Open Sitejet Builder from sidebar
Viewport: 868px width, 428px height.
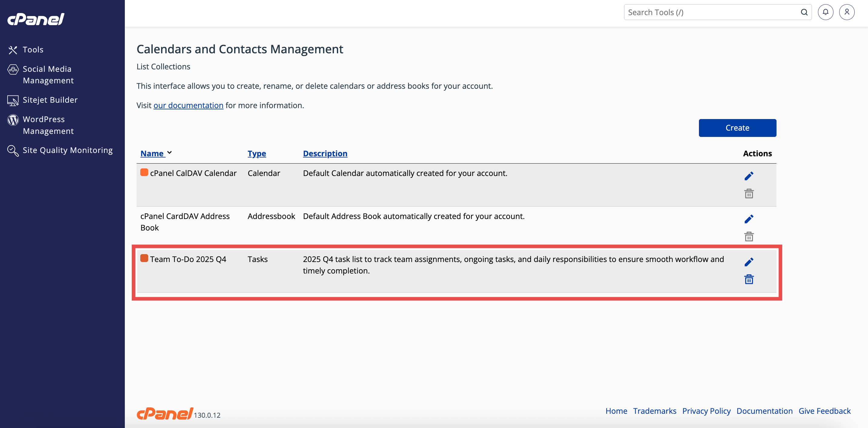tap(50, 100)
